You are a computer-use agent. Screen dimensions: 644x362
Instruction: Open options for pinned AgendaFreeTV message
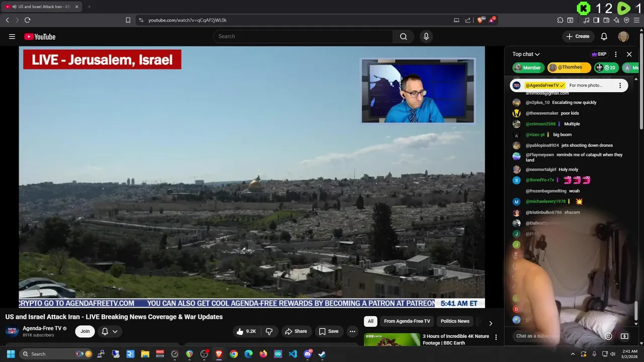coord(620,85)
